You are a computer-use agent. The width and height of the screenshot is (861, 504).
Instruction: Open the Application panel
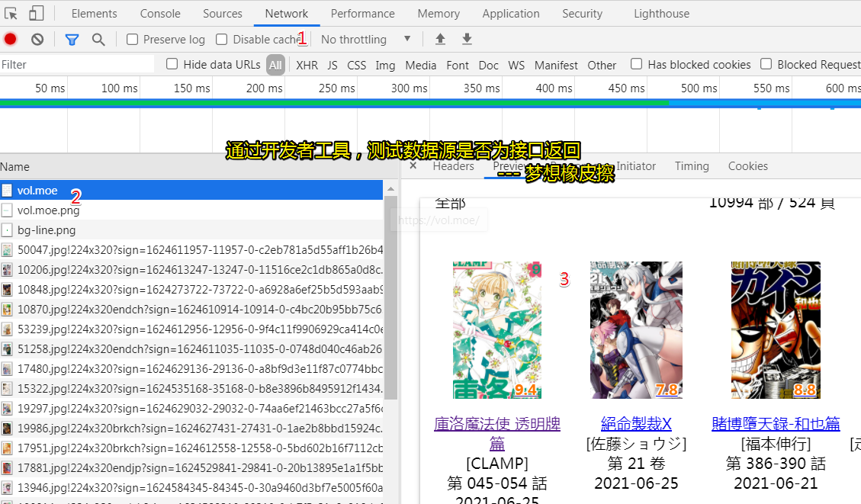click(x=511, y=14)
